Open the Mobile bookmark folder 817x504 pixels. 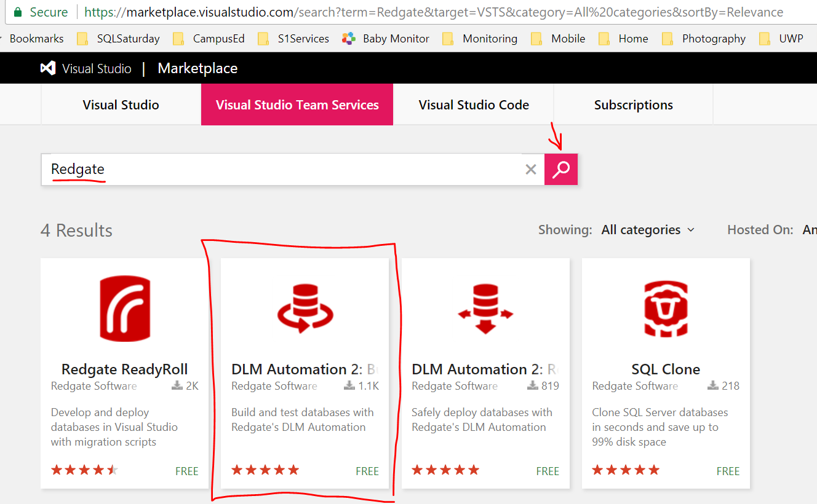558,39
